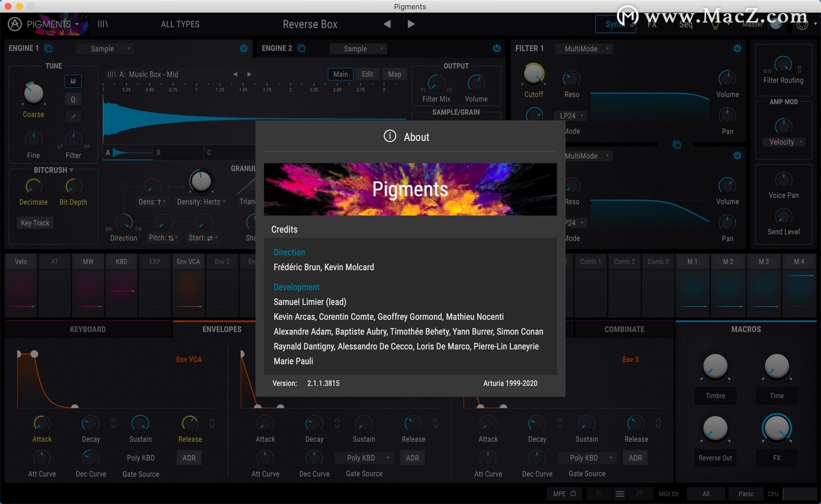The width and height of the screenshot is (821, 504).
Task: Open the COMBINATE modulation tab
Action: click(x=624, y=330)
